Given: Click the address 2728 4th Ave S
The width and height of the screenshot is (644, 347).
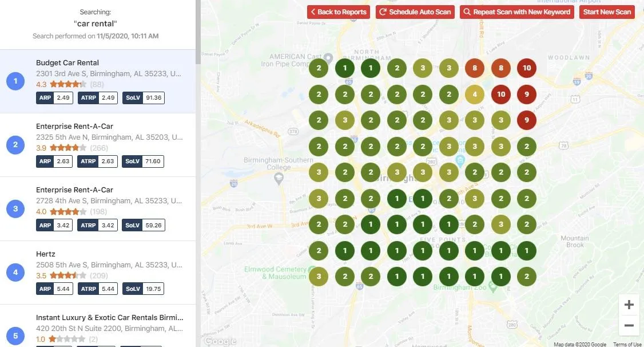Looking at the screenshot, I should click(109, 200).
